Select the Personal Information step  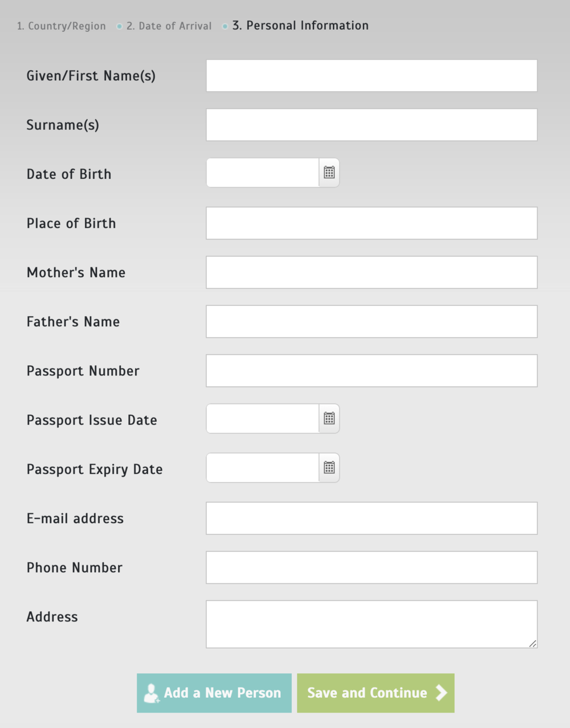pyautogui.click(x=300, y=26)
